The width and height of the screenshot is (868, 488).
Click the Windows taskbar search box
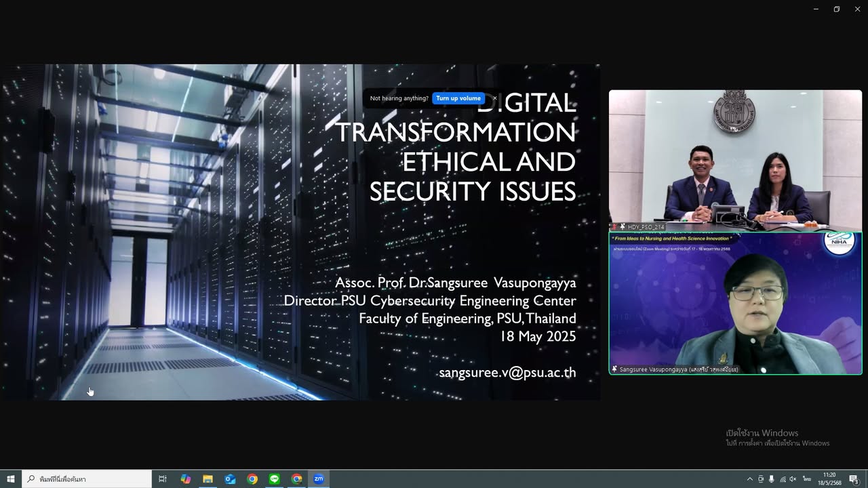87,479
